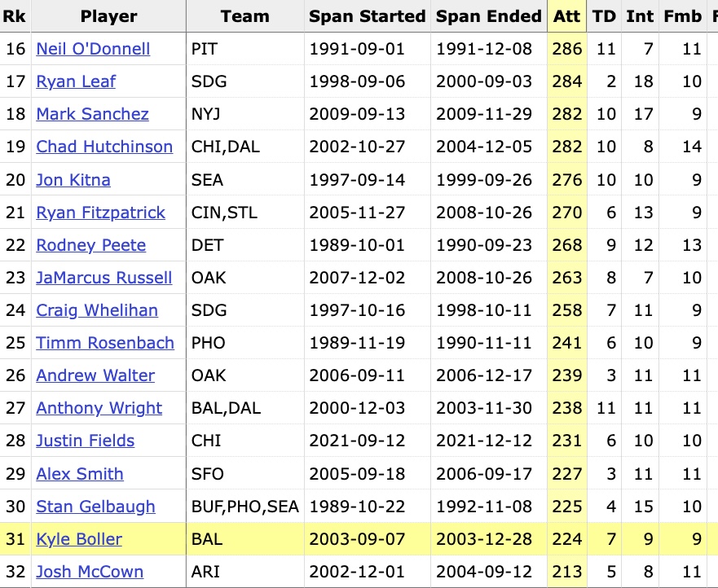Select the Jon Kitna link
The width and height of the screenshot is (718, 588).
click(73, 180)
